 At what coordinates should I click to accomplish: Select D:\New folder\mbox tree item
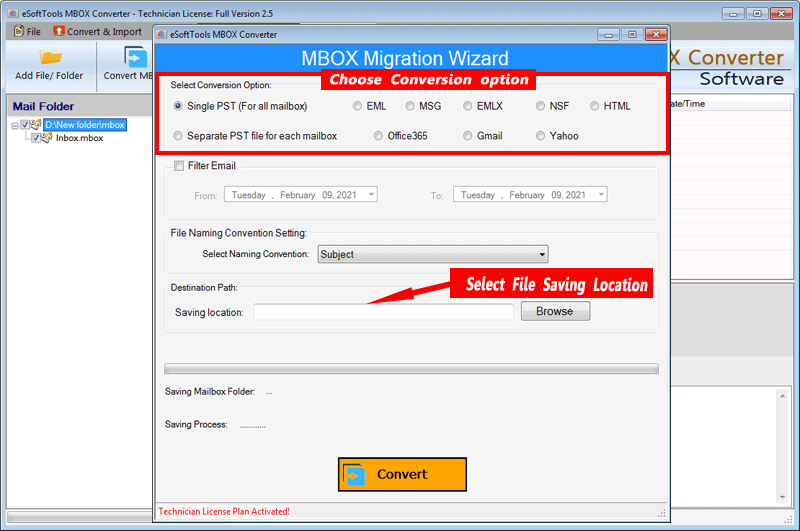coord(85,124)
